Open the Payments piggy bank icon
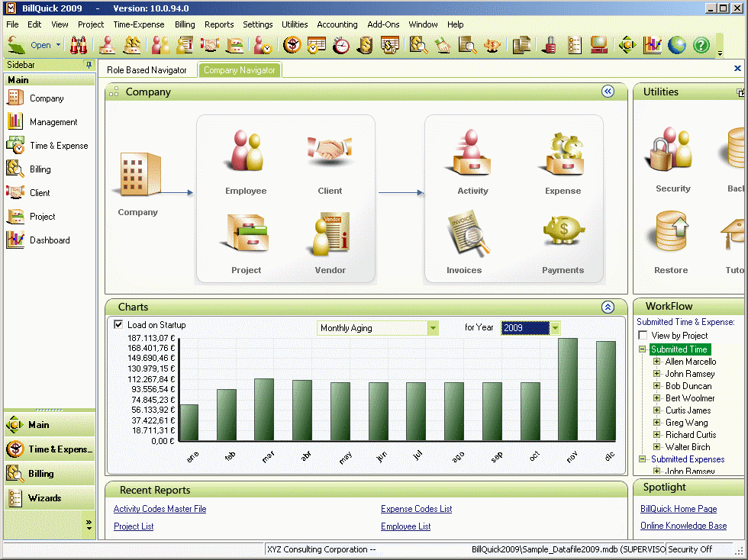Image resolution: width=748 pixels, height=560 pixels. (x=564, y=230)
